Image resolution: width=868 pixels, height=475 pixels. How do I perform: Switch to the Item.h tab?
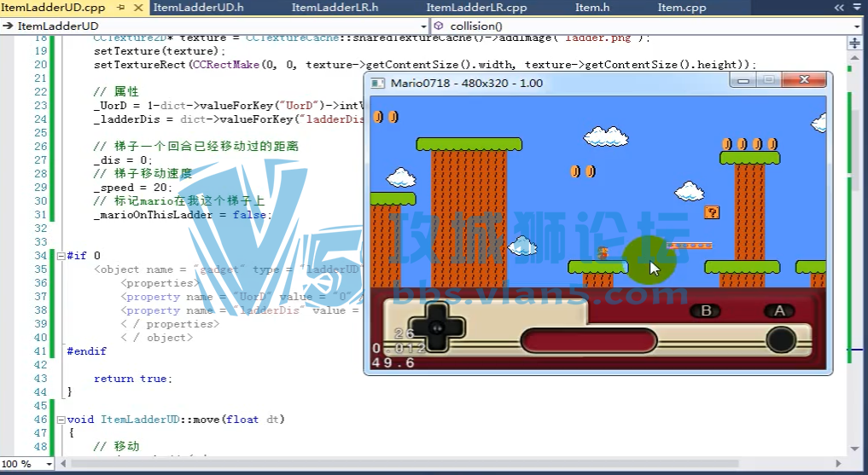(x=592, y=8)
